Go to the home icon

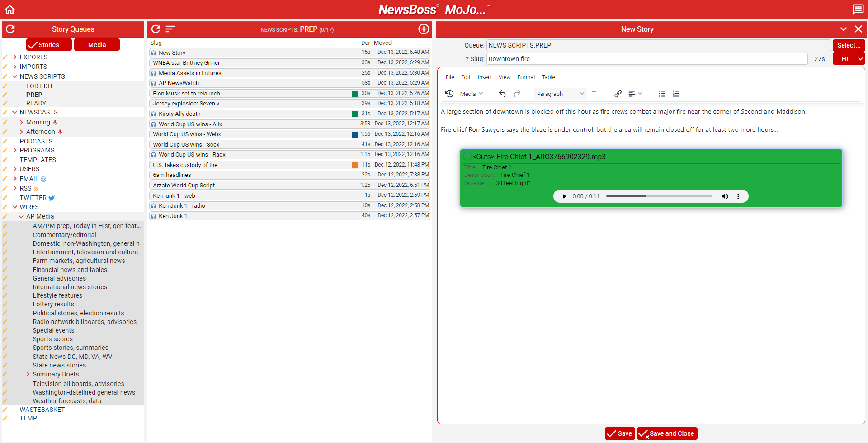pos(10,10)
